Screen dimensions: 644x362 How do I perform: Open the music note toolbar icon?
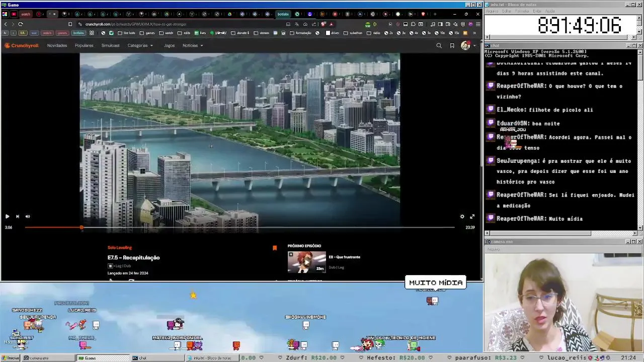point(433,24)
